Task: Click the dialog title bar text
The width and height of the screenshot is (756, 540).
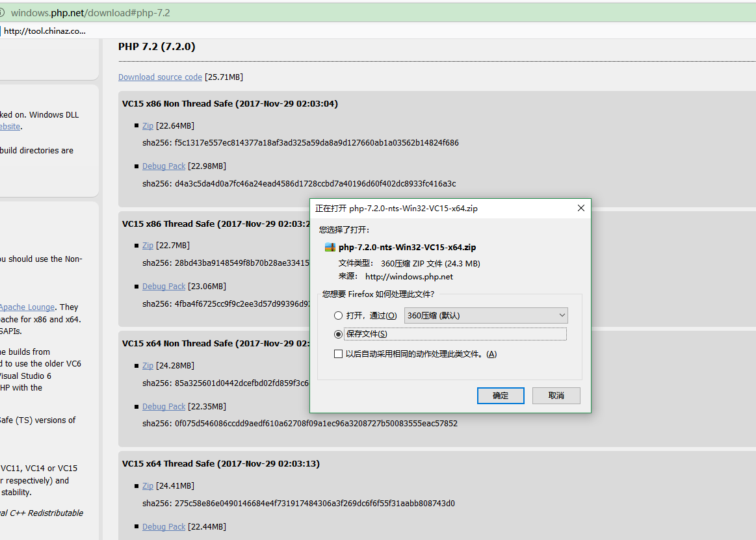Action: click(x=397, y=209)
